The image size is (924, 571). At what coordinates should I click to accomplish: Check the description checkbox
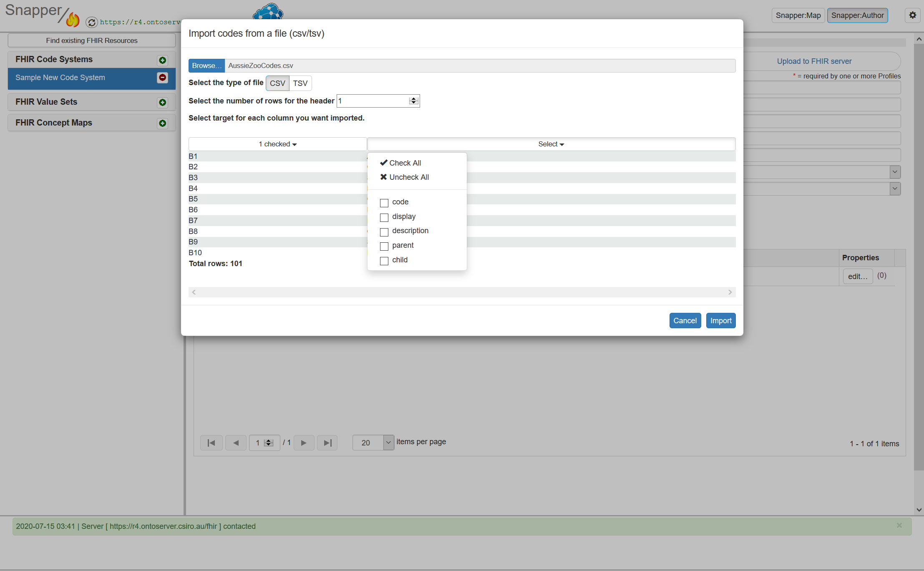tap(384, 231)
